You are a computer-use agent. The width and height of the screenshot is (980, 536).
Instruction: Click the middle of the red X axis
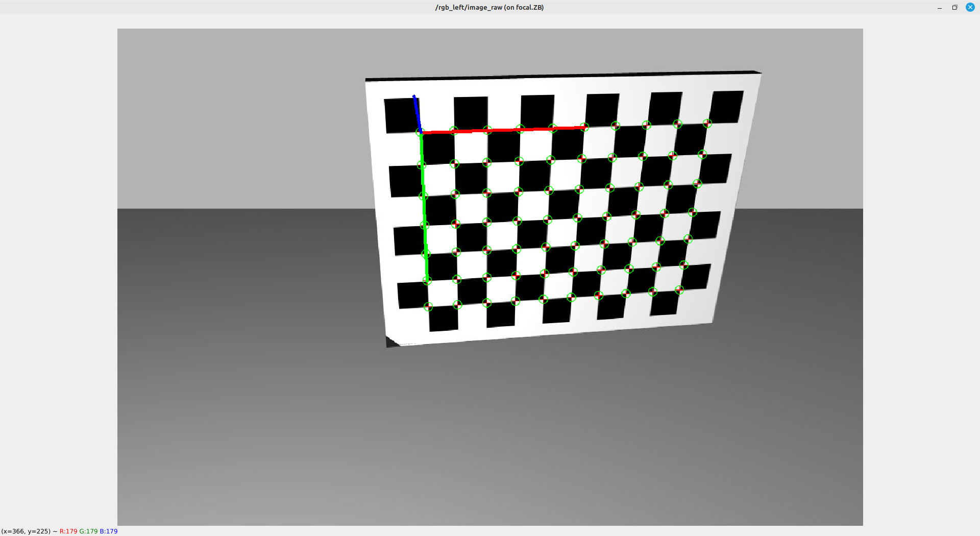point(503,130)
